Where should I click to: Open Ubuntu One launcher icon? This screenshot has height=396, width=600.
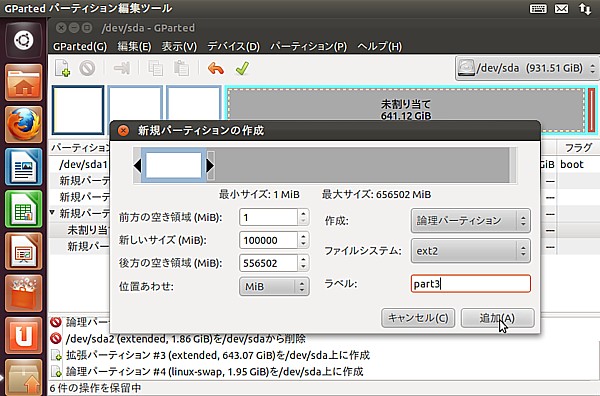click(x=24, y=335)
